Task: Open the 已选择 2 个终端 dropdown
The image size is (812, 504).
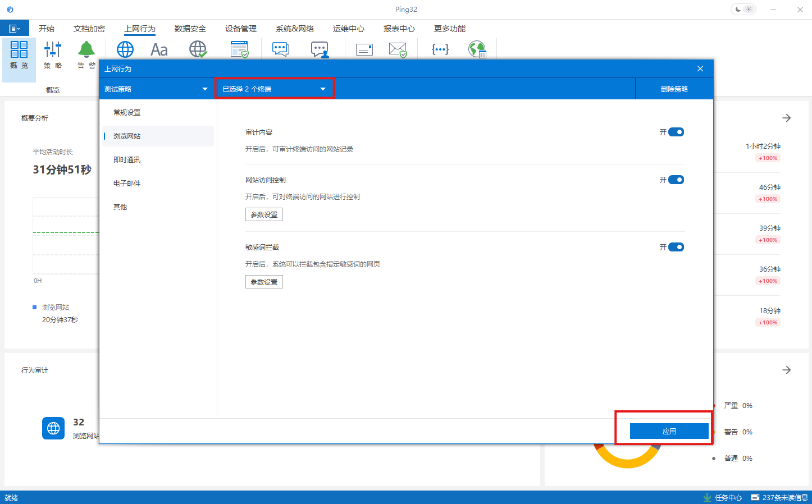Action: point(274,89)
